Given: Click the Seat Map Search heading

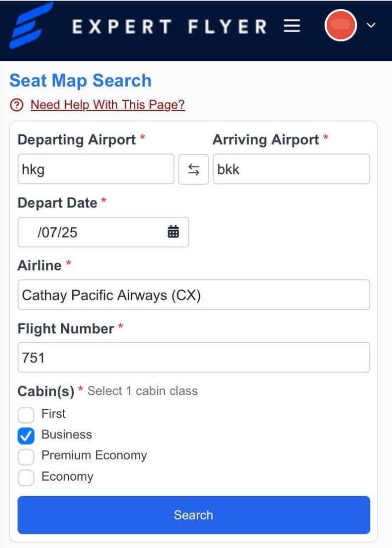Looking at the screenshot, I should (81, 81).
